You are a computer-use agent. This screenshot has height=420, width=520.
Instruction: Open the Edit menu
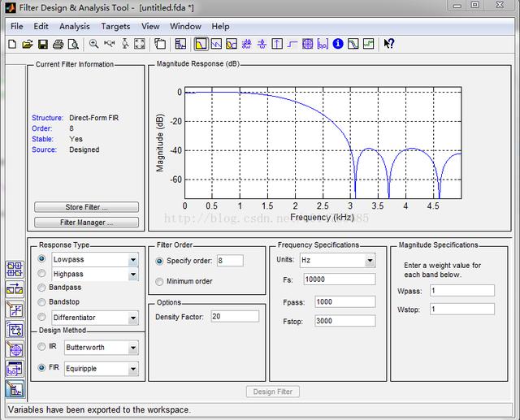tap(41, 26)
